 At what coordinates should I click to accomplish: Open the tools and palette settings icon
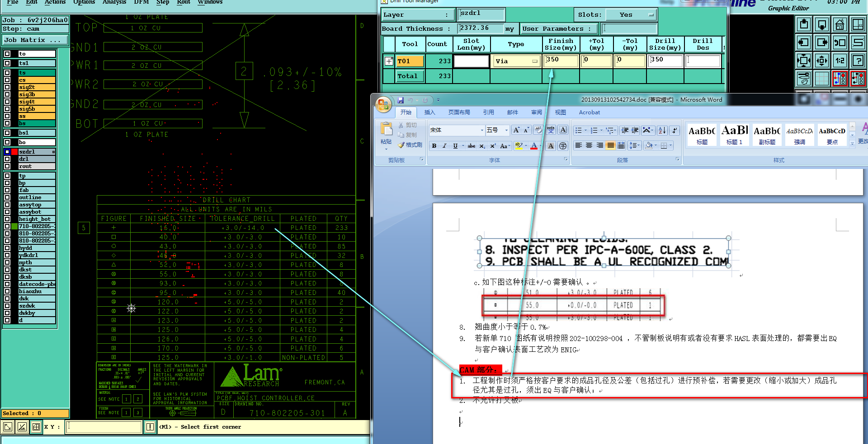804,79
